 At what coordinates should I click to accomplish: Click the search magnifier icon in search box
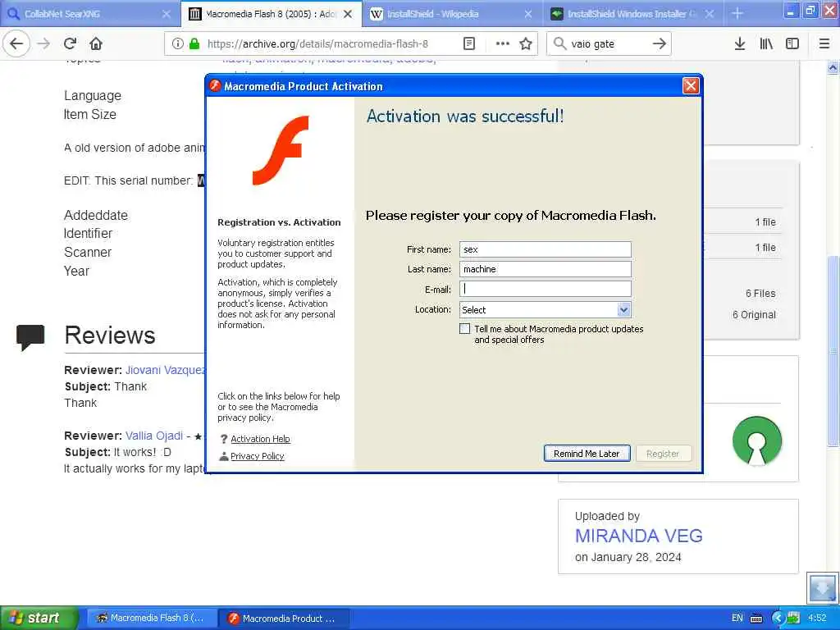559,43
